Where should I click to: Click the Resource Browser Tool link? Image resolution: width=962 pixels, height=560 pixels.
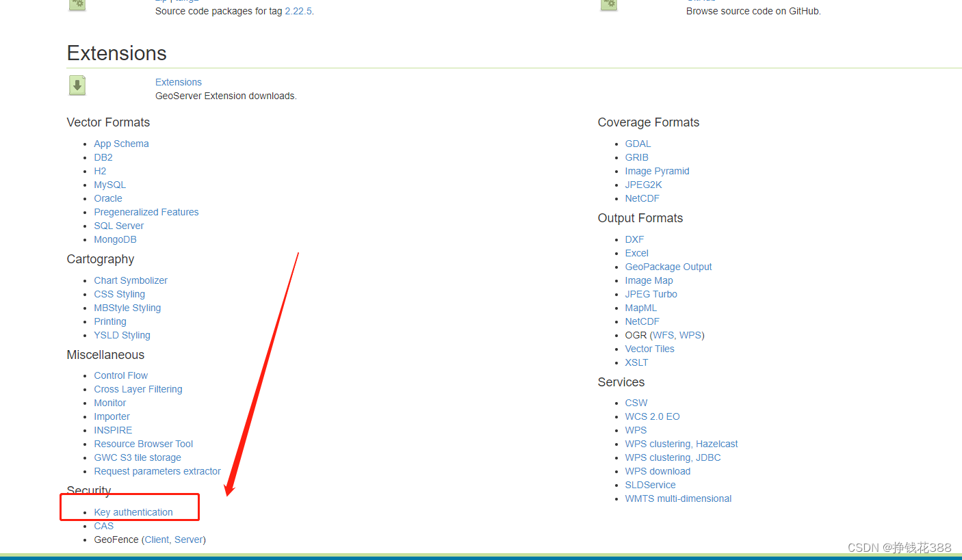tap(144, 444)
